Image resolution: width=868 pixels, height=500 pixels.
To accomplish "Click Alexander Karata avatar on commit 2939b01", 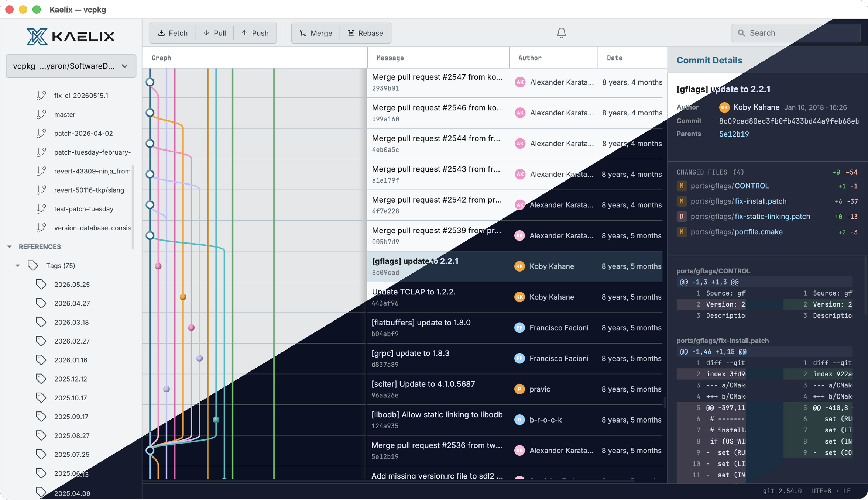I will coord(520,82).
